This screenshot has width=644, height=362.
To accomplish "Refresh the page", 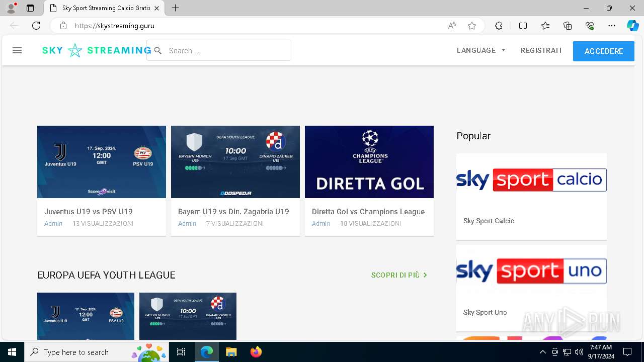I will click(x=36, y=26).
